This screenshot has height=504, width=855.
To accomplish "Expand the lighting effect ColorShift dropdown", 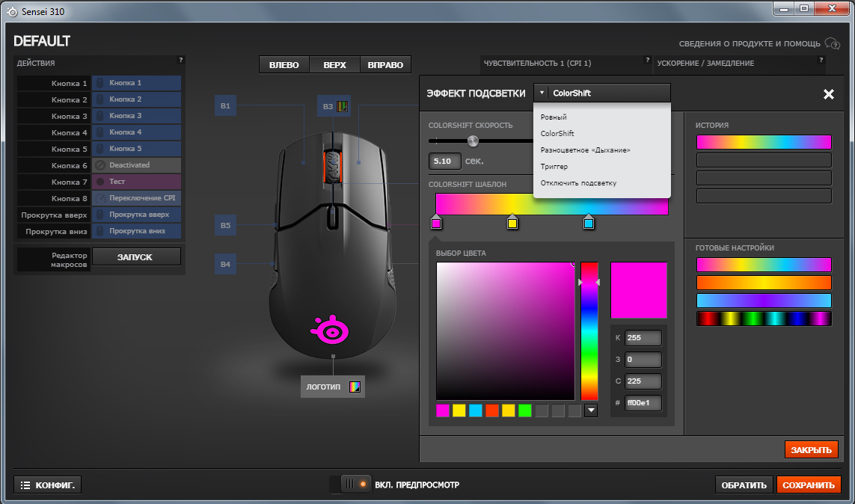I will click(x=602, y=93).
